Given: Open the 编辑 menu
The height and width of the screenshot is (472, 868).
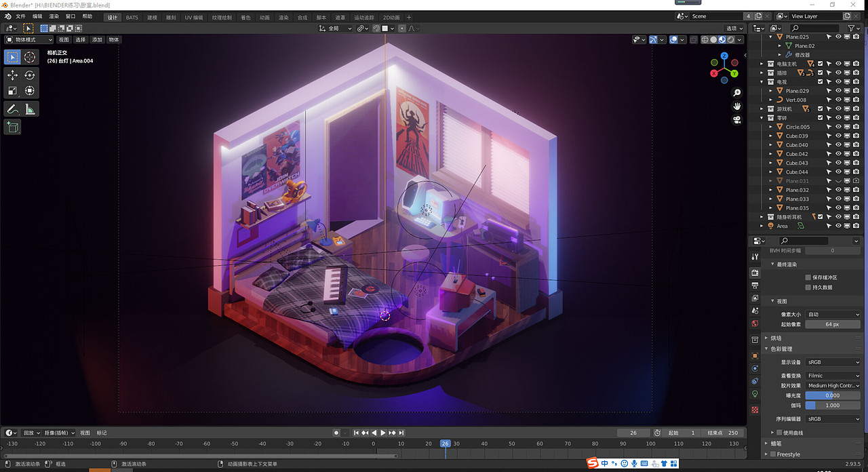Looking at the screenshot, I should 37,16.
